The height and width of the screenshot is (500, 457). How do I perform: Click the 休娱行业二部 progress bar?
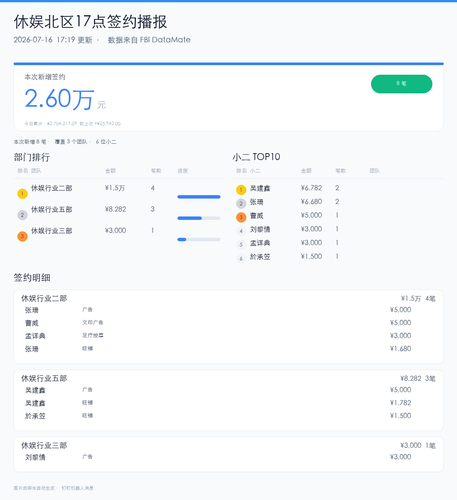click(x=199, y=197)
